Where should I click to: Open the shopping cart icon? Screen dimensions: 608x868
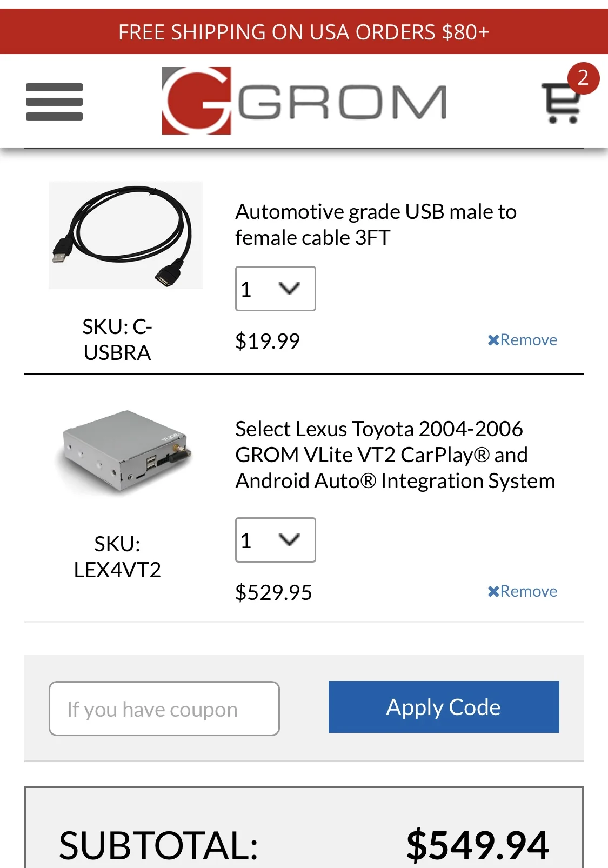pos(561,104)
